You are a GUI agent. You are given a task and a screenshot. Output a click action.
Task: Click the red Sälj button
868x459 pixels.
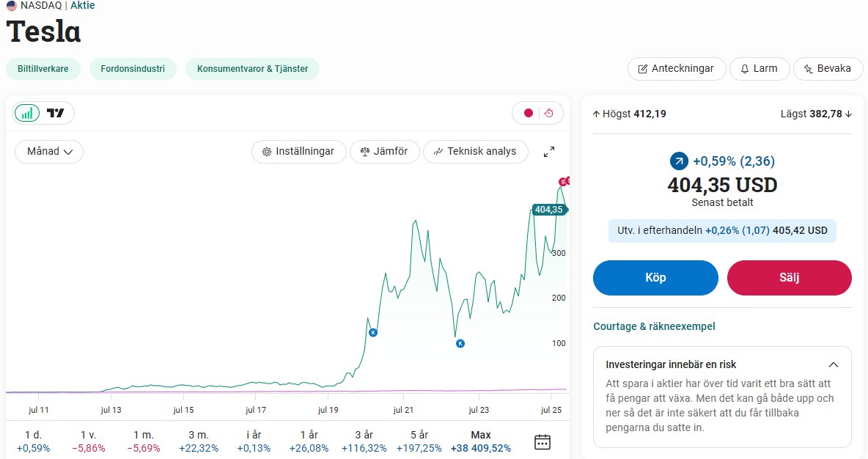(790, 277)
